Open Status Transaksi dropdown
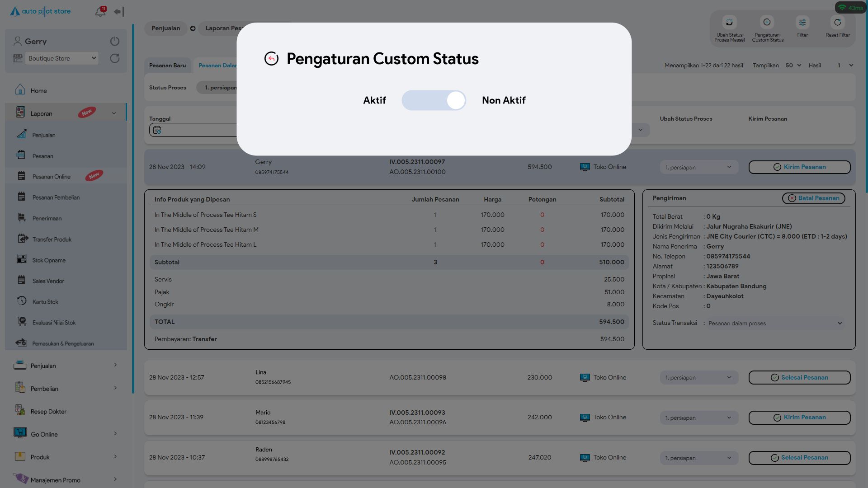This screenshot has height=488, width=868. click(775, 324)
